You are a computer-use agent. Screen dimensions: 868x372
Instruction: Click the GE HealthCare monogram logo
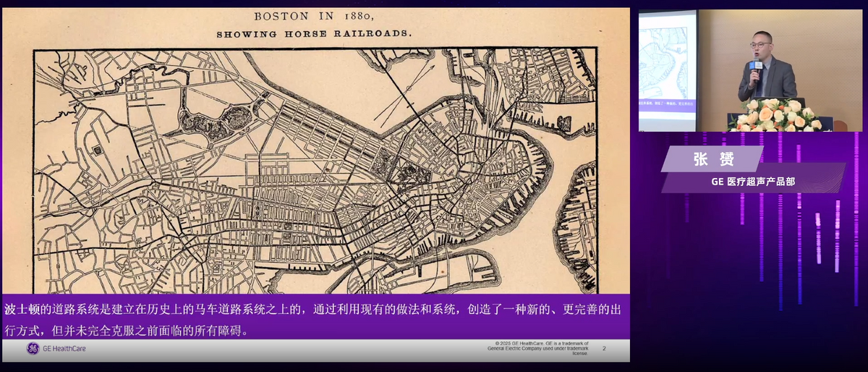[33, 349]
